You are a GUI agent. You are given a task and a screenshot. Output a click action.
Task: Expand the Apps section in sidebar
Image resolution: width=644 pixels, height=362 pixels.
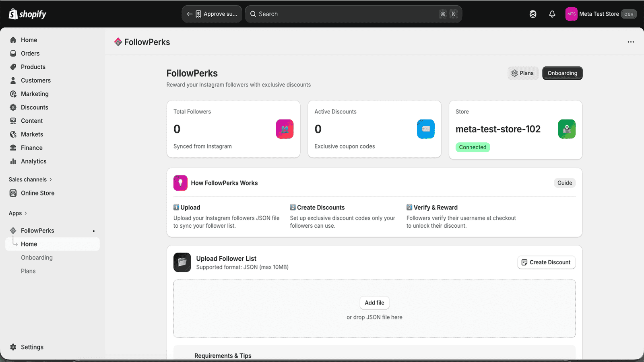pos(18,213)
